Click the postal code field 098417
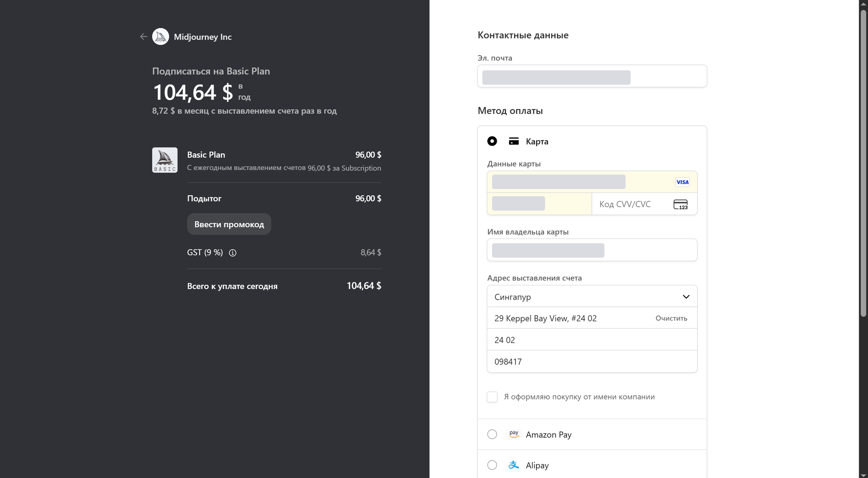 point(592,361)
